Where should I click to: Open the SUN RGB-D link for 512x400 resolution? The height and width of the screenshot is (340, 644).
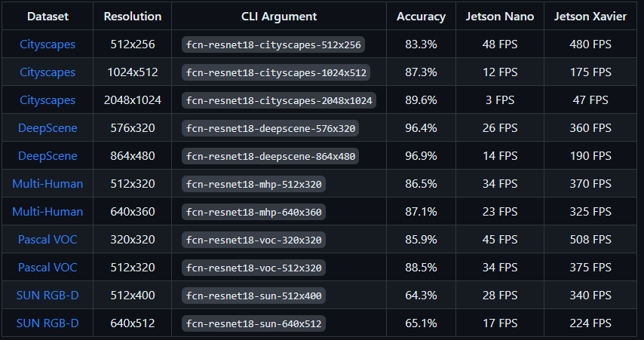pos(48,296)
